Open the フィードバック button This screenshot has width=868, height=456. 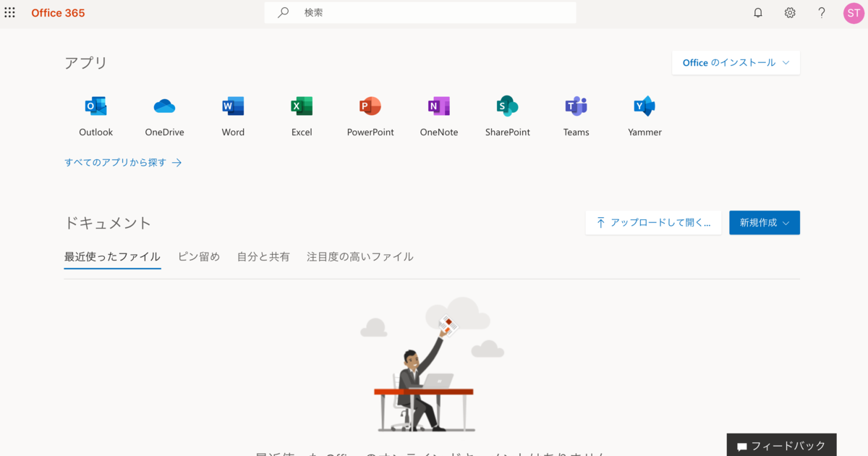(x=782, y=445)
